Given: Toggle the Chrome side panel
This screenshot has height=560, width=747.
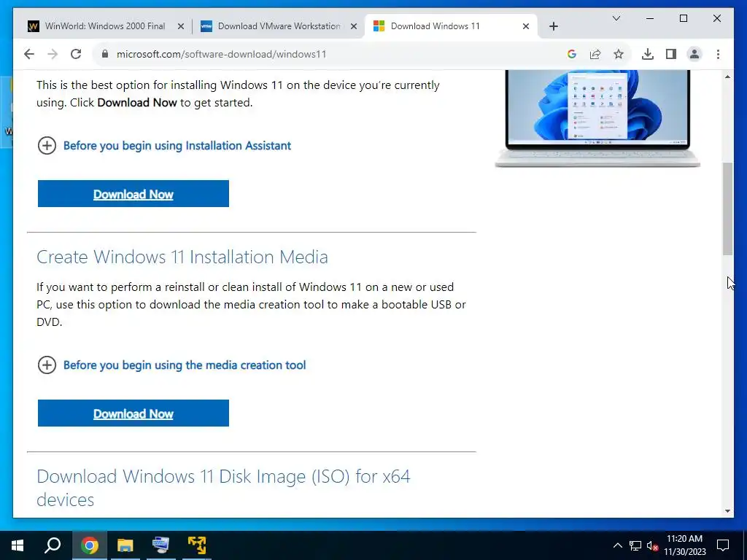Looking at the screenshot, I should coord(671,54).
